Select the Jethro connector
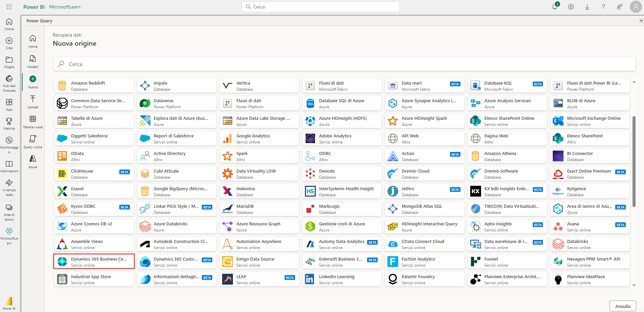Screen dimensions: 644x312 (x=425, y=191)
